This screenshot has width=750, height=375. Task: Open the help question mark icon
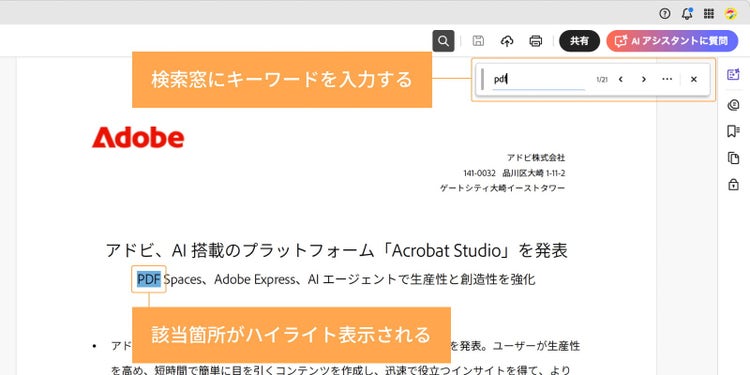664,14
